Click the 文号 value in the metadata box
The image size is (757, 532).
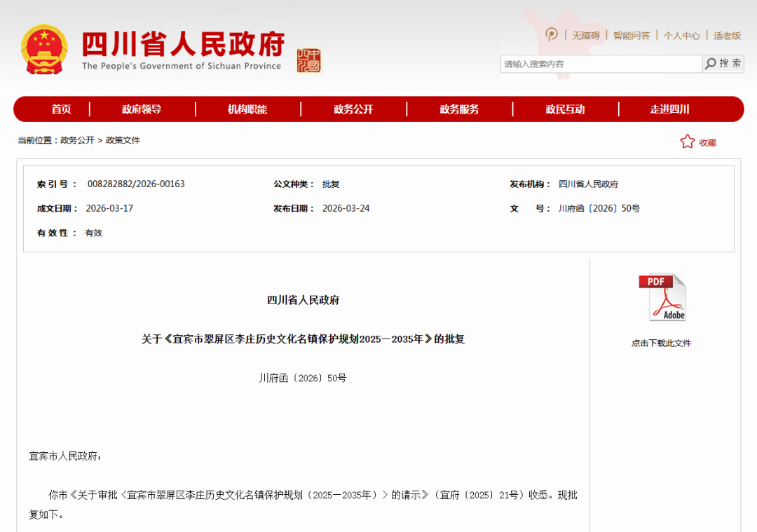(599, 208)
